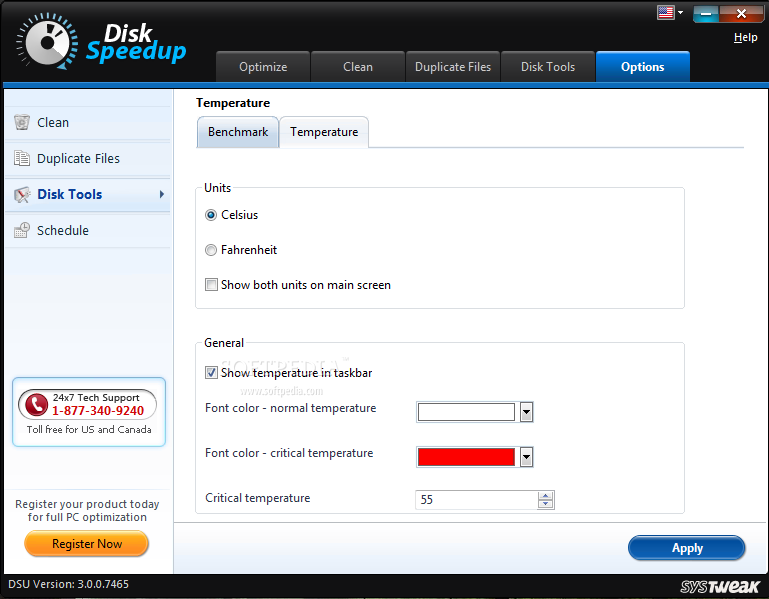Open critical temperature font color dropdown
Viewport: 769px width, 599px height.
(x=526, y=457)
